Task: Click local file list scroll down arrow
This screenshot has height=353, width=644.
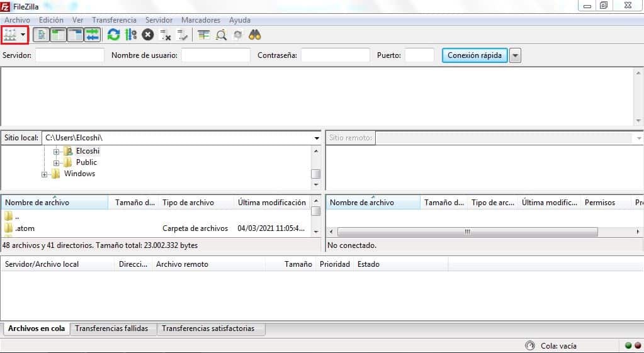Action: tap(316, 232)
